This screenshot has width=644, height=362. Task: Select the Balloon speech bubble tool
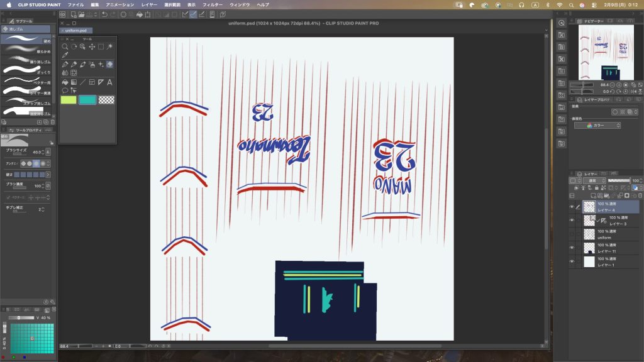[65, 90]
